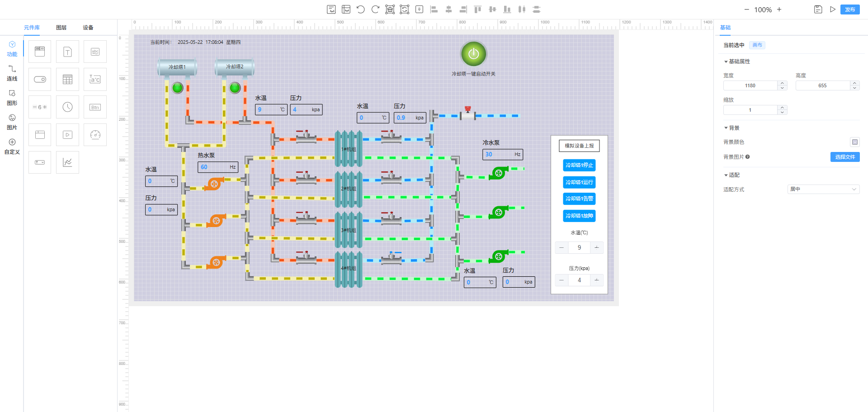
Task: Click the 发布 publish button
Action: point(849,9)
